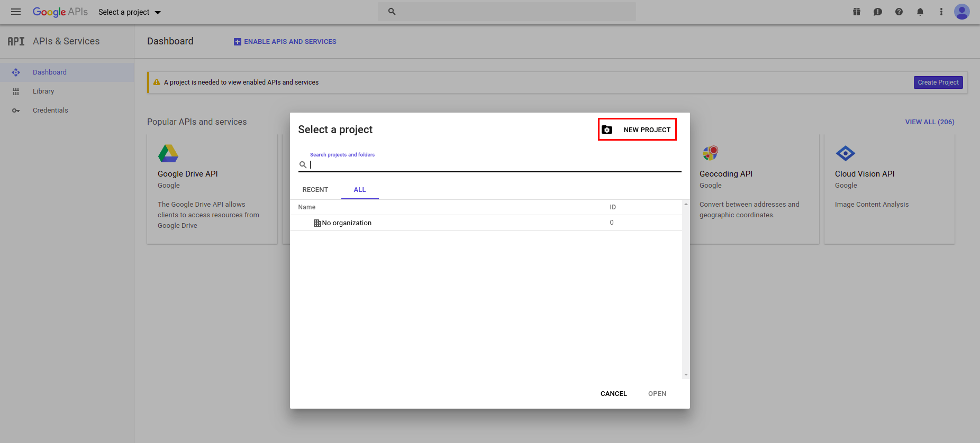Click the New Project folder icon
The height and width of the screenshot is (443, 980).
pos(607,130)
